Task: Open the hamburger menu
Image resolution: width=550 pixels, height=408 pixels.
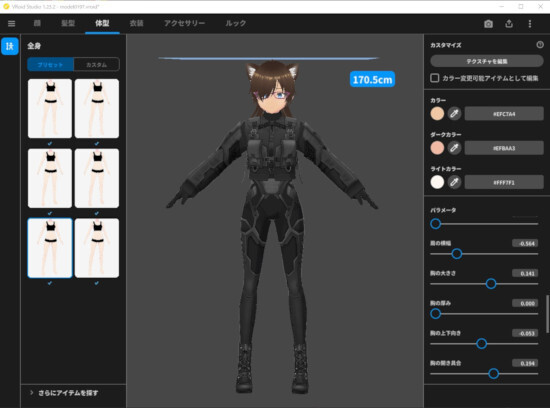Action: [x=11, y=24]
